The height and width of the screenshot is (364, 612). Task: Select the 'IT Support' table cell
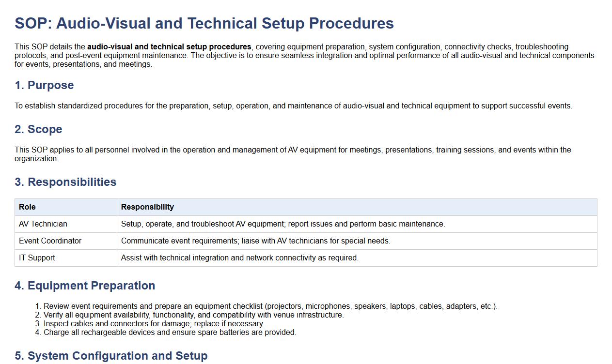click(37, 258)
